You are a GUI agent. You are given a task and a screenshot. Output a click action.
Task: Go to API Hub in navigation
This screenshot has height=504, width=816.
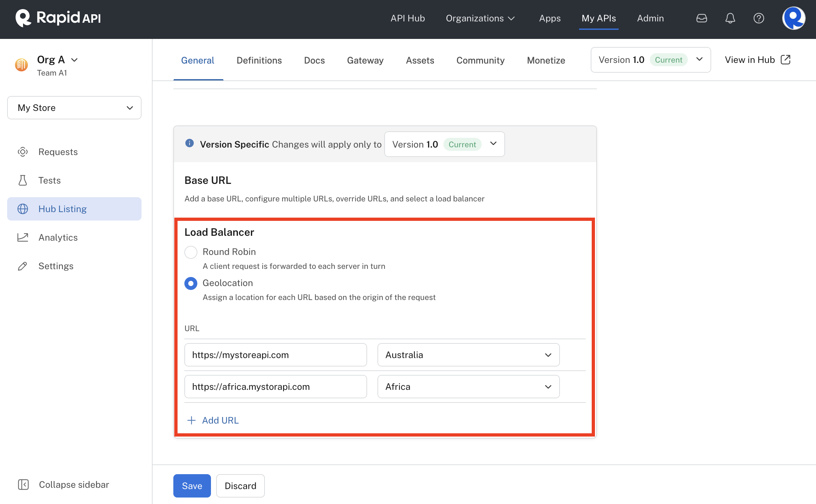coord(408,18)
